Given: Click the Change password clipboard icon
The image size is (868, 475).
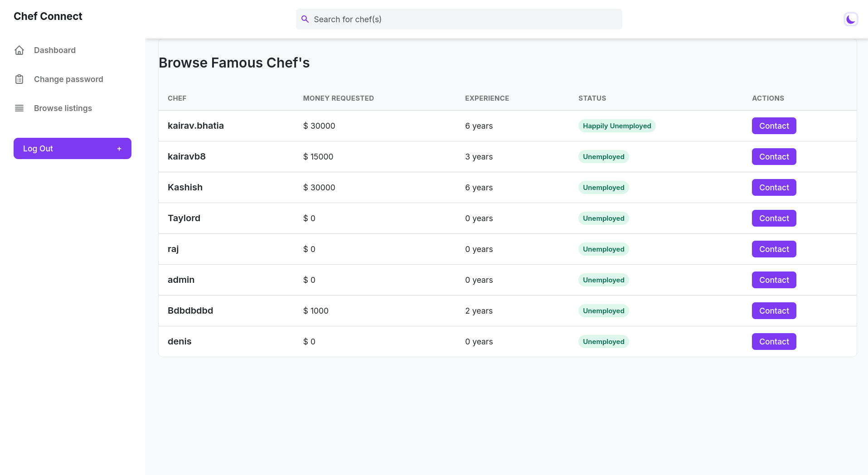Looking at the screenshot, I should point(19,79).
